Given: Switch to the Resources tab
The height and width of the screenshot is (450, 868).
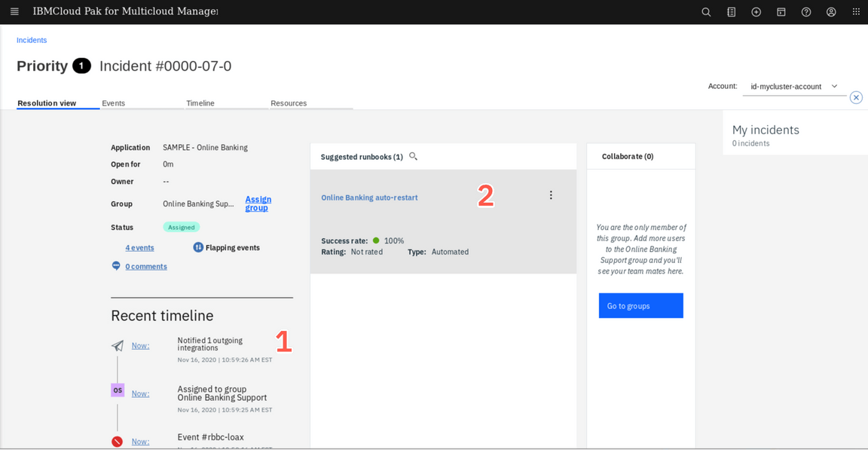Looking at the screenshot, I should click(311, 103).
